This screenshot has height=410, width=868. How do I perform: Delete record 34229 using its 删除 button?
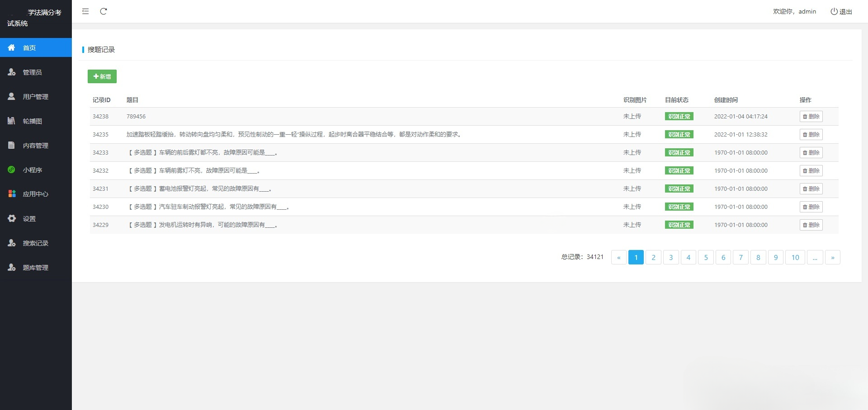pyautogui.click(x=811, y=225)
